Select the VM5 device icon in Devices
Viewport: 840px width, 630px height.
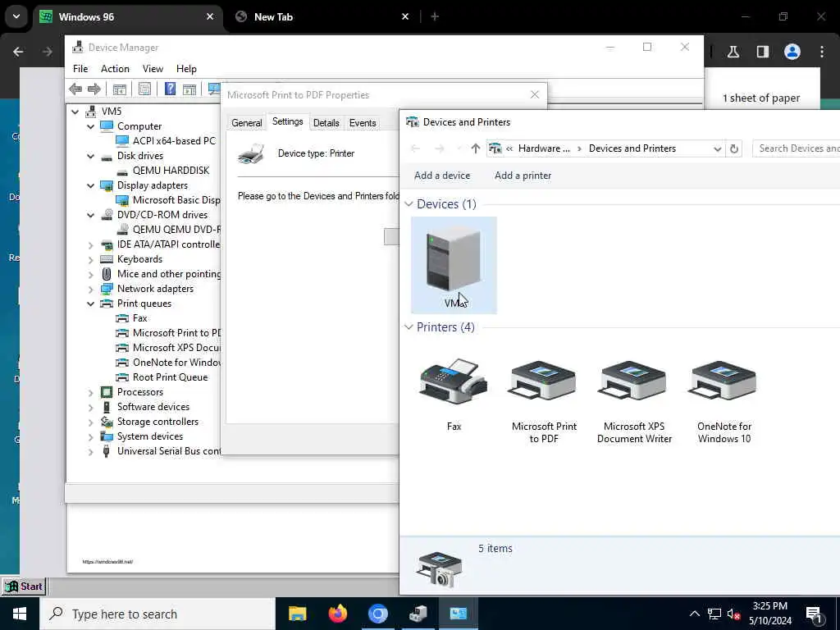click(454, 265)
